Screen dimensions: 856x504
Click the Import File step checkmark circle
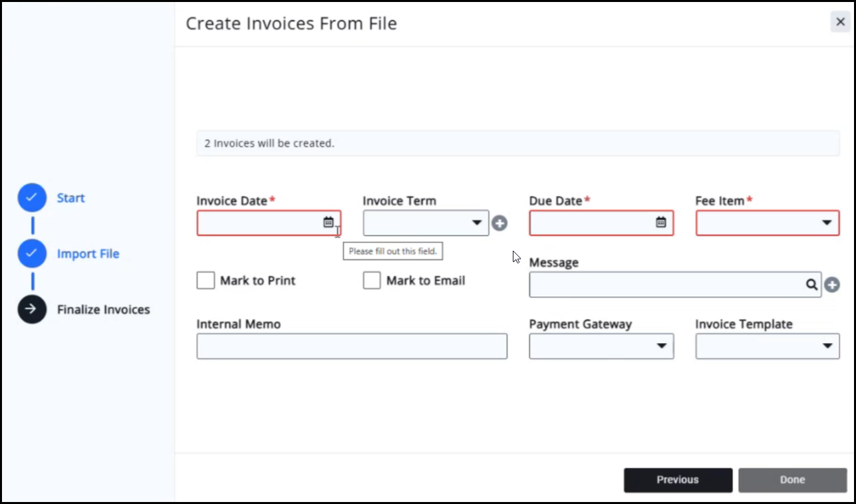[32, 254]
